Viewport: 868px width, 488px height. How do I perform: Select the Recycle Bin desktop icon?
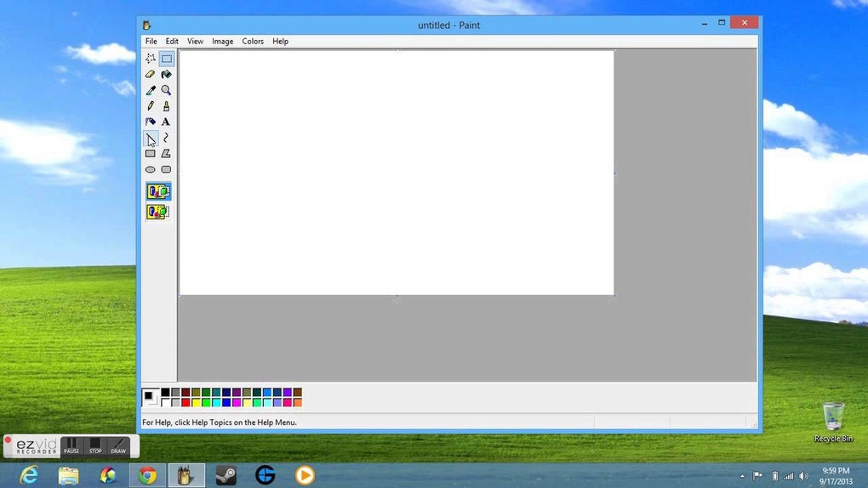pos(833,423)
